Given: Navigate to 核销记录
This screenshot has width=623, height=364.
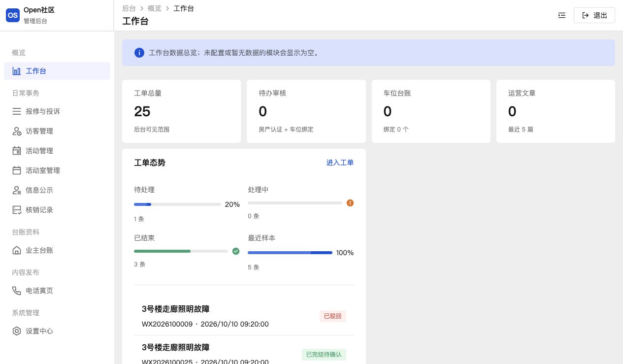Looking at the screenshot, I should (57, 210).
